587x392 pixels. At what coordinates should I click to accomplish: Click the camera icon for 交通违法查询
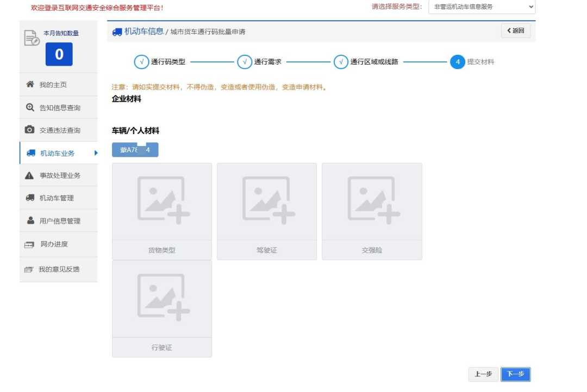pyautogui.click(x=30, y=130)
